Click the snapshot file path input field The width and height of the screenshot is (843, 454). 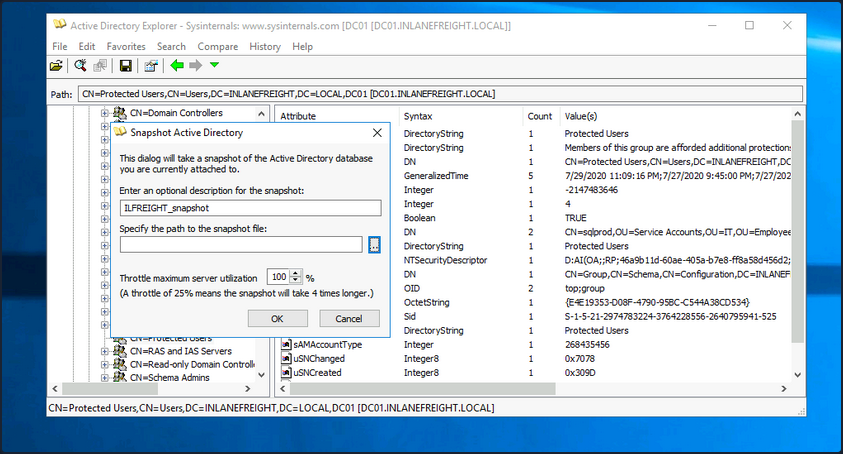(x=240, y=245)
